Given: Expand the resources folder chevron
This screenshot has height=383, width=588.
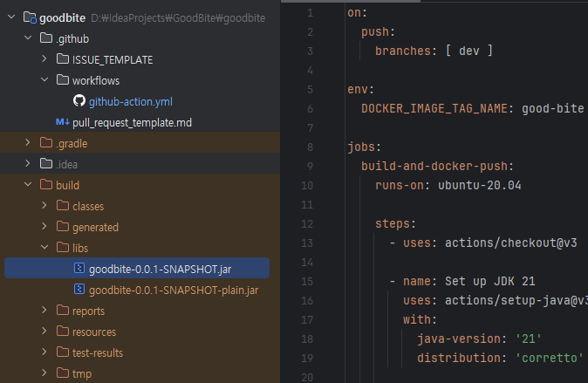Looking at the screenshot, I should (44, 332).
